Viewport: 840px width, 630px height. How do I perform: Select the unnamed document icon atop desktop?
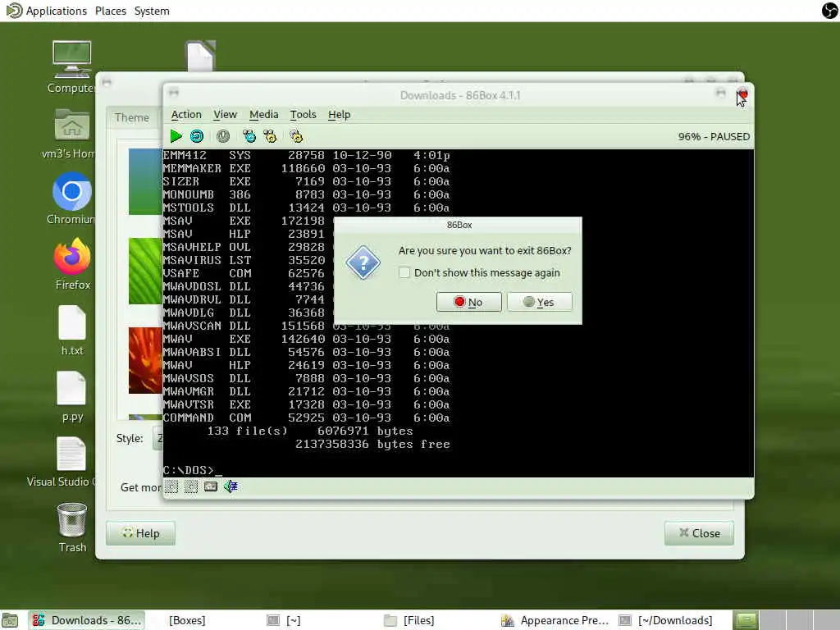click(200, 56)
